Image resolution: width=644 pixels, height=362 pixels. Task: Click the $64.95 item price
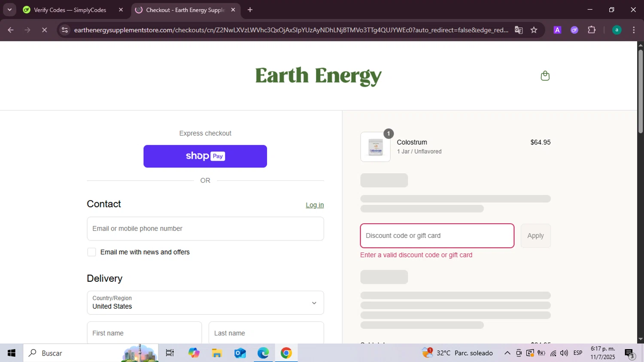click(x=541, y=142)
